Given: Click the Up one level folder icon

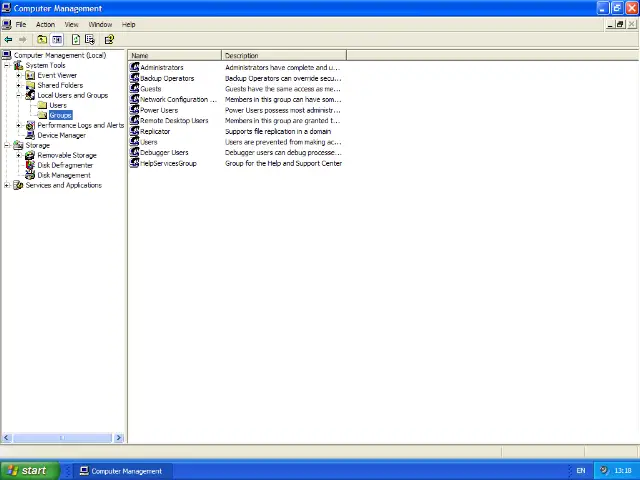Looking at the screenshot, I should [x=42, y=40].
